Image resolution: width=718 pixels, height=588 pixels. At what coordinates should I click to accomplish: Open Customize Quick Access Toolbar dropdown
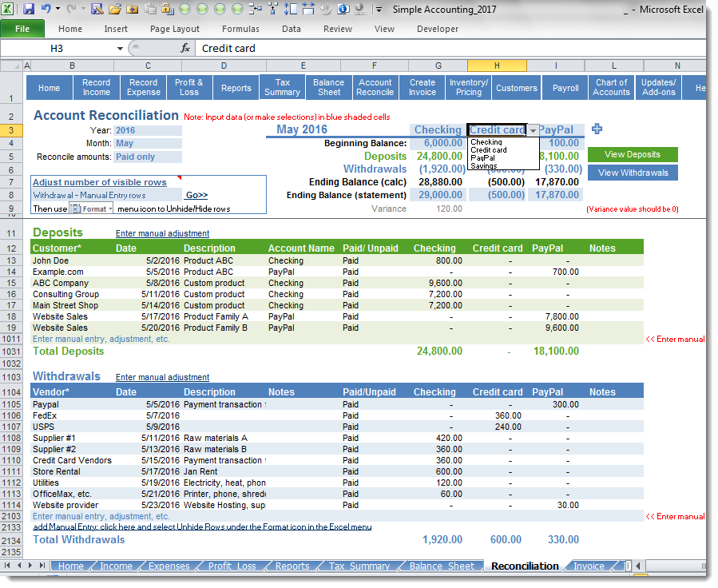pos(379,9)
